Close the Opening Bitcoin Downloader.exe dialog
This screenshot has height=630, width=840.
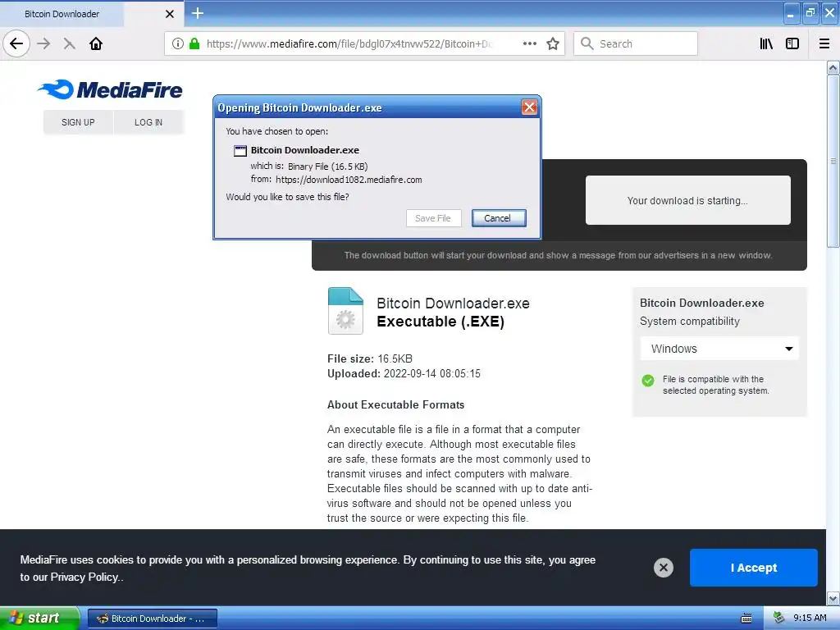(x=529, y=107)
